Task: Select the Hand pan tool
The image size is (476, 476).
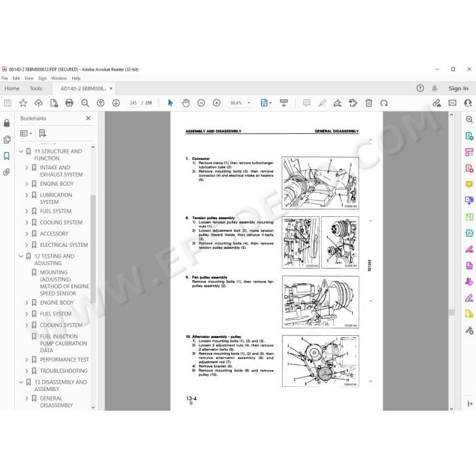Action: [186, 103]
